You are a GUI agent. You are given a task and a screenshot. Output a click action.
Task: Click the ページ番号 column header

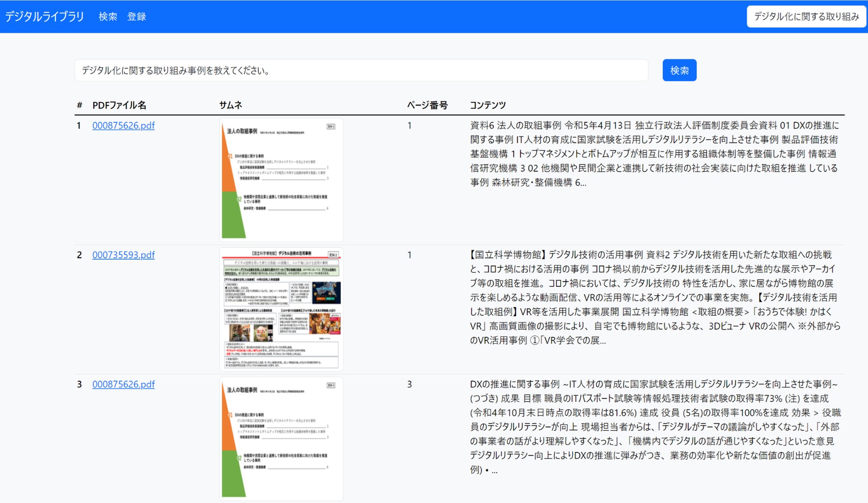click(x=427, y=105)
